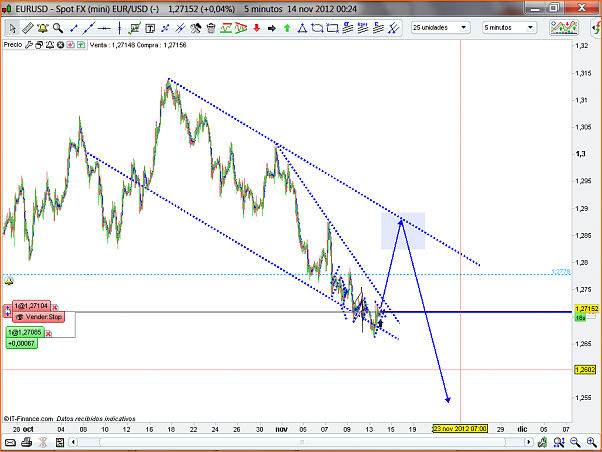Click the zoom in magnifier icon
The width and height of the screenshot is (602, 452).
(591, 443)
